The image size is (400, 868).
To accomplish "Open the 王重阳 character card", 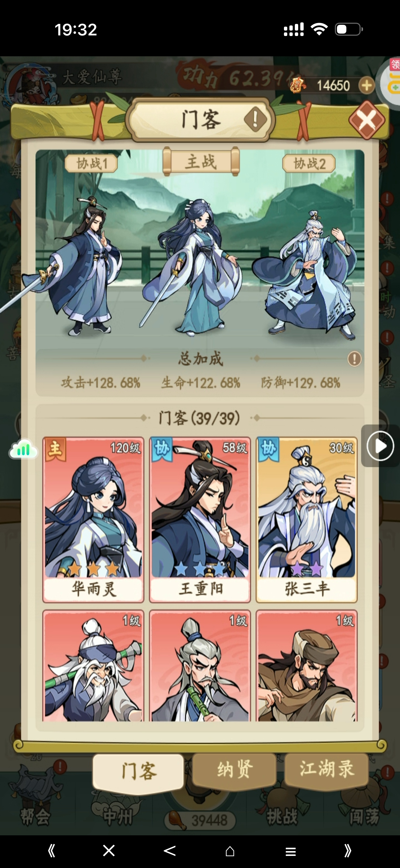I will 200,520.
